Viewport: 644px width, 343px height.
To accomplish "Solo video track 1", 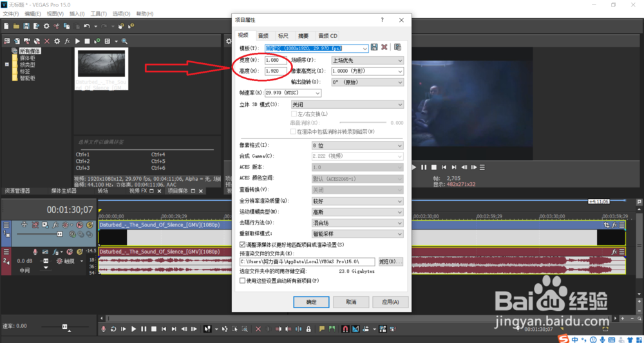I will coord(90,225).
